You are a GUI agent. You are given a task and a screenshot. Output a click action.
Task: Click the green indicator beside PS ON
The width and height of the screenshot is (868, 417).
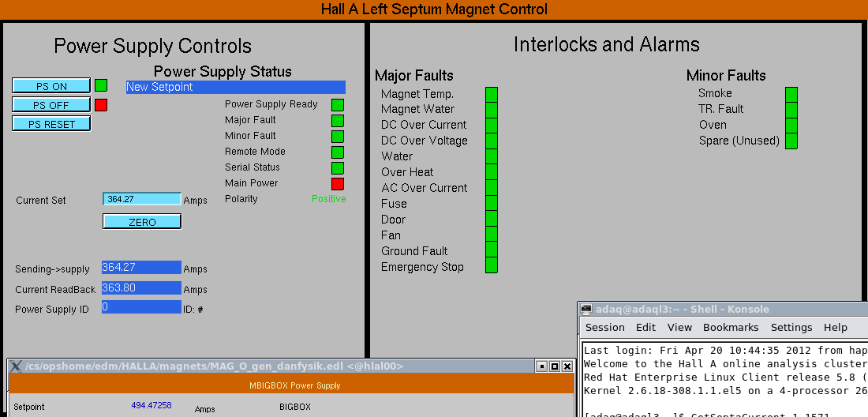point(101,85)
